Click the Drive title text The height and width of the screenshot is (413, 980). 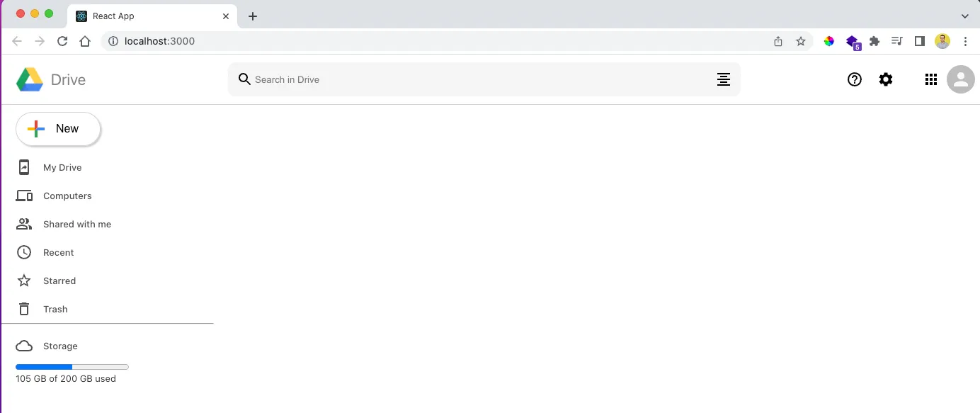pos(68,79)
